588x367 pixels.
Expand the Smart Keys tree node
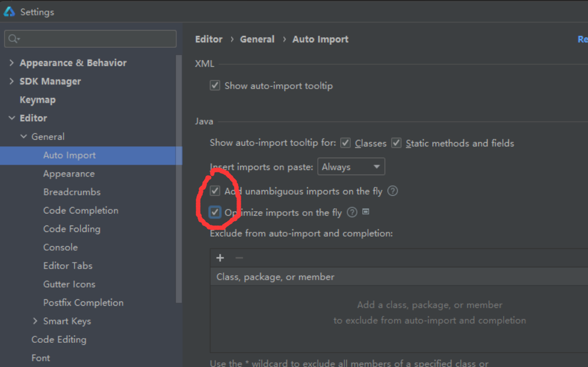[35, 321]
